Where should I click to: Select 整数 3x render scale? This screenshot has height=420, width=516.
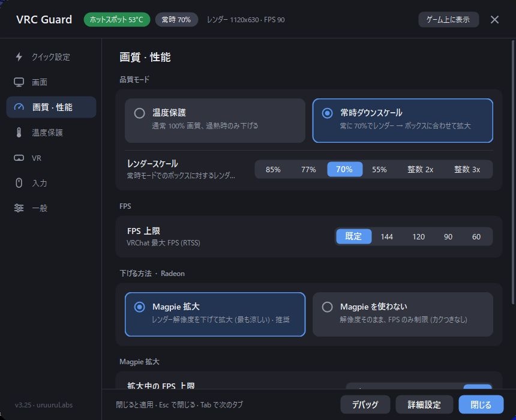[467, 170]
